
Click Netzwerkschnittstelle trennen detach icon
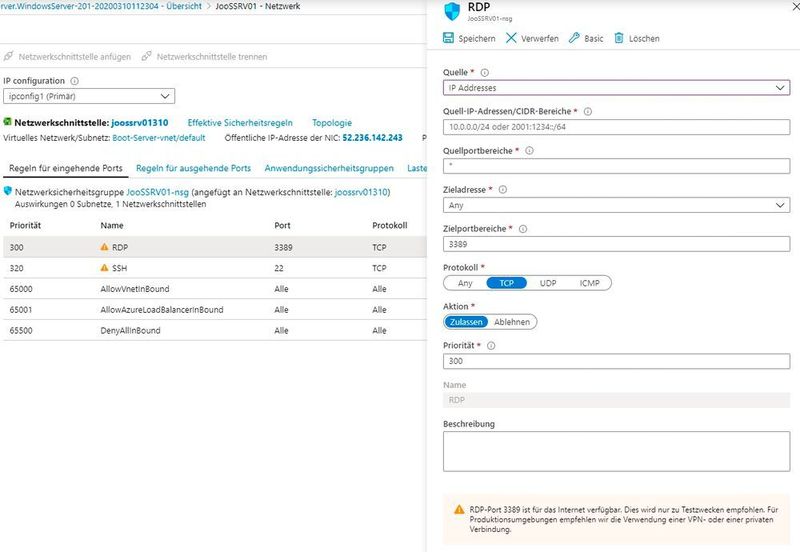(146, 56)
